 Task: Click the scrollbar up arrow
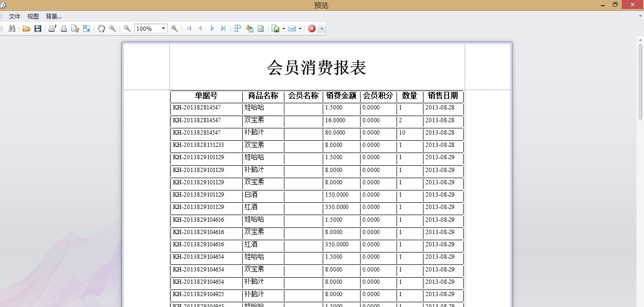click(641, 40)
